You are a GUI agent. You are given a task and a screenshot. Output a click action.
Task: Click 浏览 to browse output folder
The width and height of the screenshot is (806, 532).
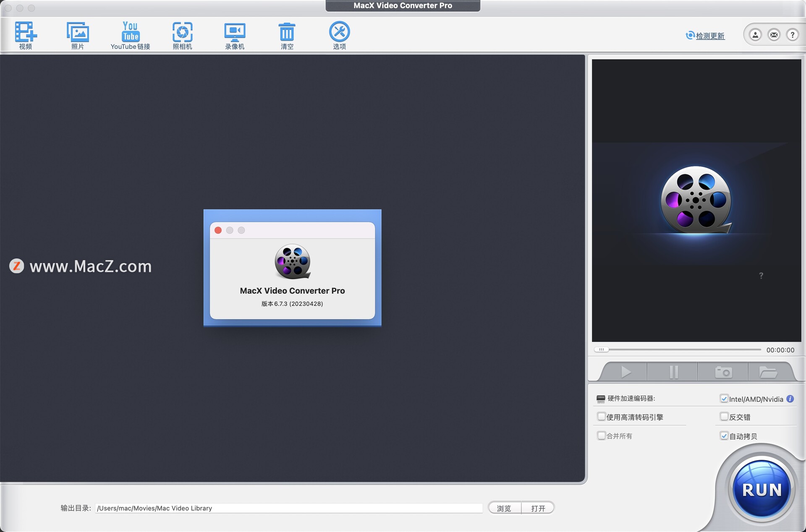(x=504, y=508)
